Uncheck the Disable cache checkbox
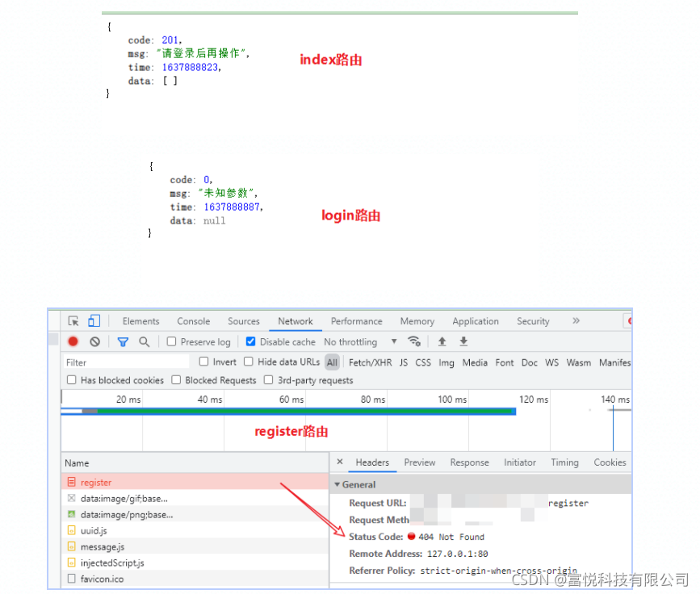Screen dimensions: 700x594 249,341
